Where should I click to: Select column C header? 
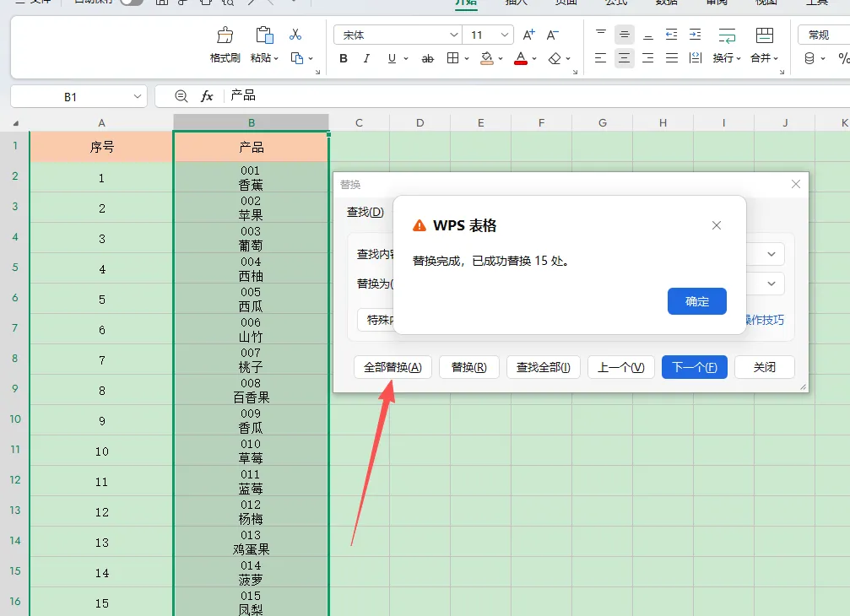coord(359,123)
